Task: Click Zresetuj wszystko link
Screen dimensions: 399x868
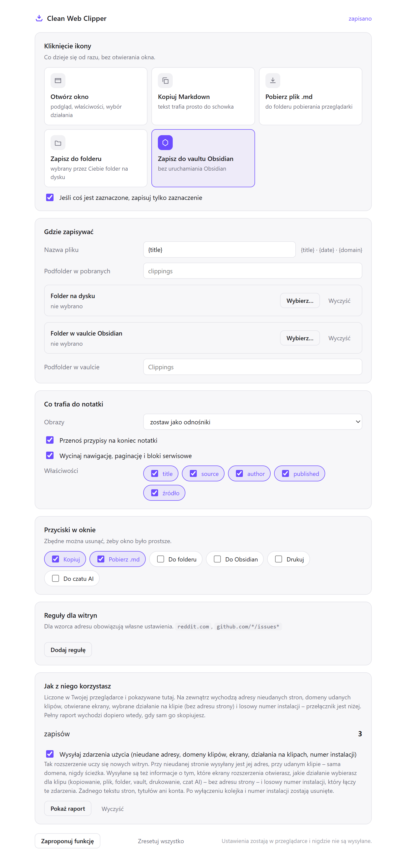Action: coord(161,841)
